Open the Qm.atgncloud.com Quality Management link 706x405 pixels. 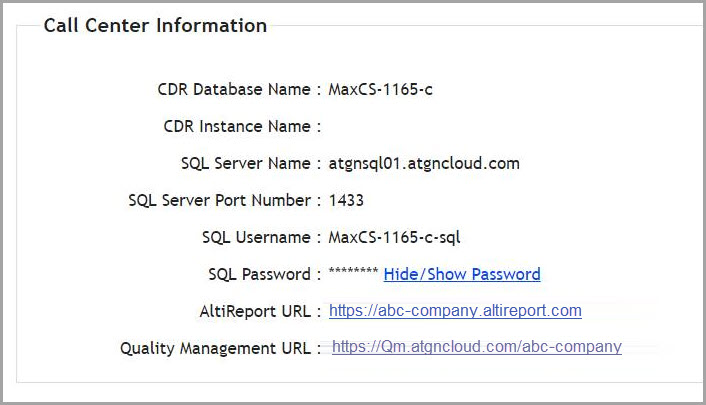point(477,346)
